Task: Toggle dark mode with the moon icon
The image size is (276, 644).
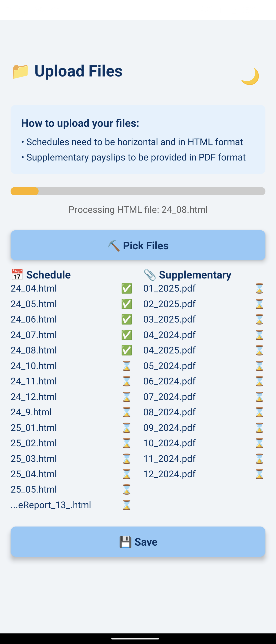Action: pyautogui.click(x=250, y=76)
